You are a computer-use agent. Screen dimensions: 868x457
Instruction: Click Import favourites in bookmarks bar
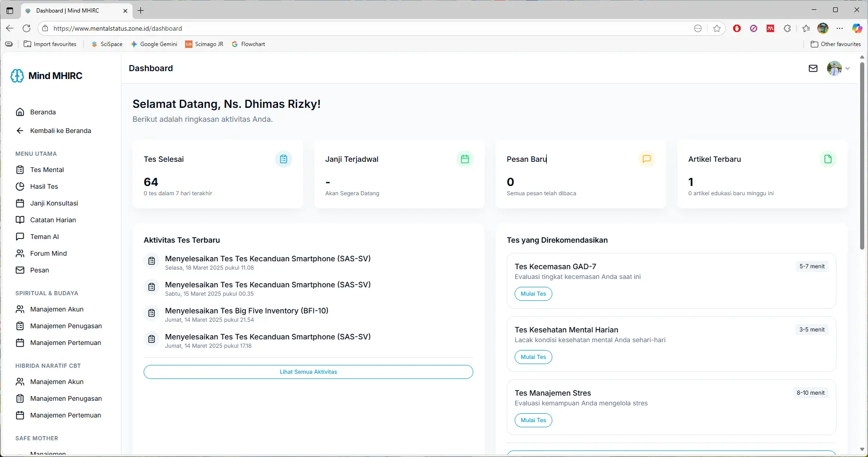50,44
